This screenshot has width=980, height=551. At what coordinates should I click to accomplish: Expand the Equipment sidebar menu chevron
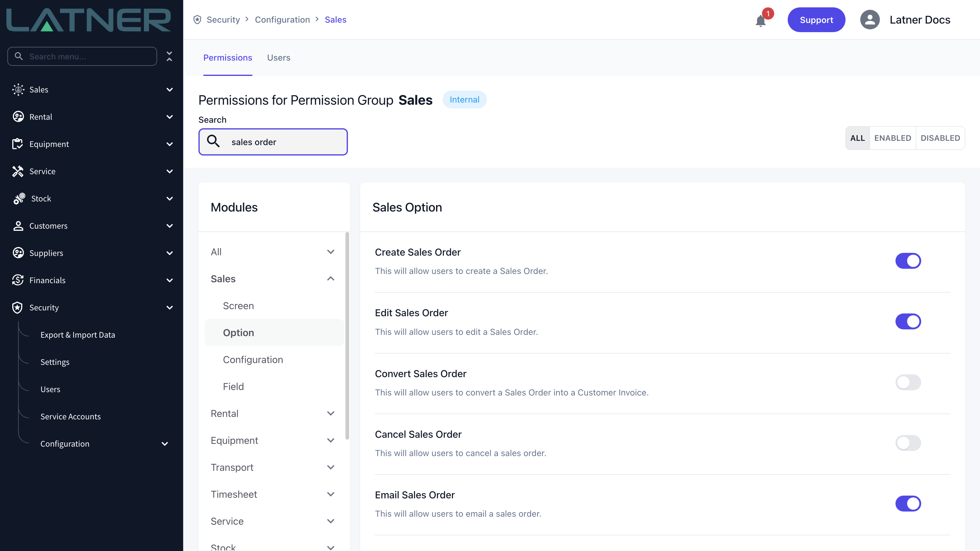click(170, 144)
